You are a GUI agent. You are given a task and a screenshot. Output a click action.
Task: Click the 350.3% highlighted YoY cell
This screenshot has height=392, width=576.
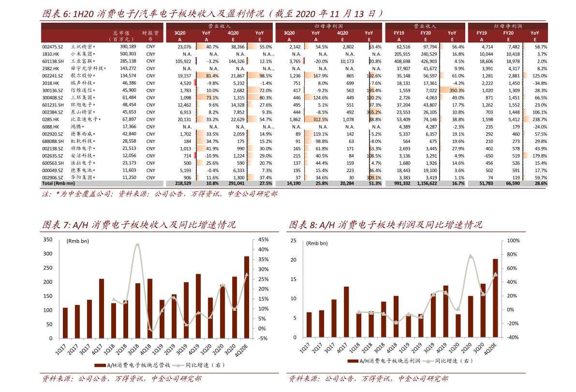[457, 90]
